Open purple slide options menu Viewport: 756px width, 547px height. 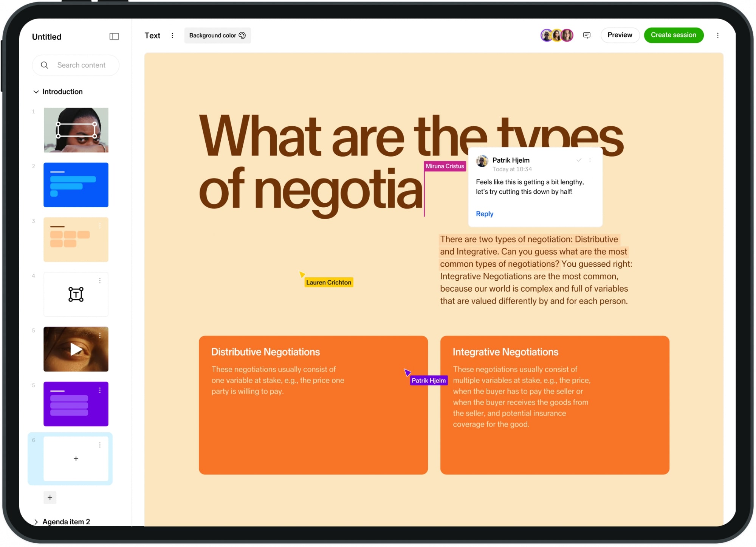[x=100, y=390]
